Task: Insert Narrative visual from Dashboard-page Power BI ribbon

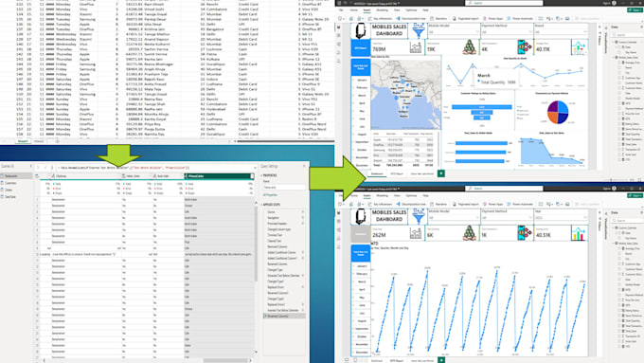Action: pos(438,19)
